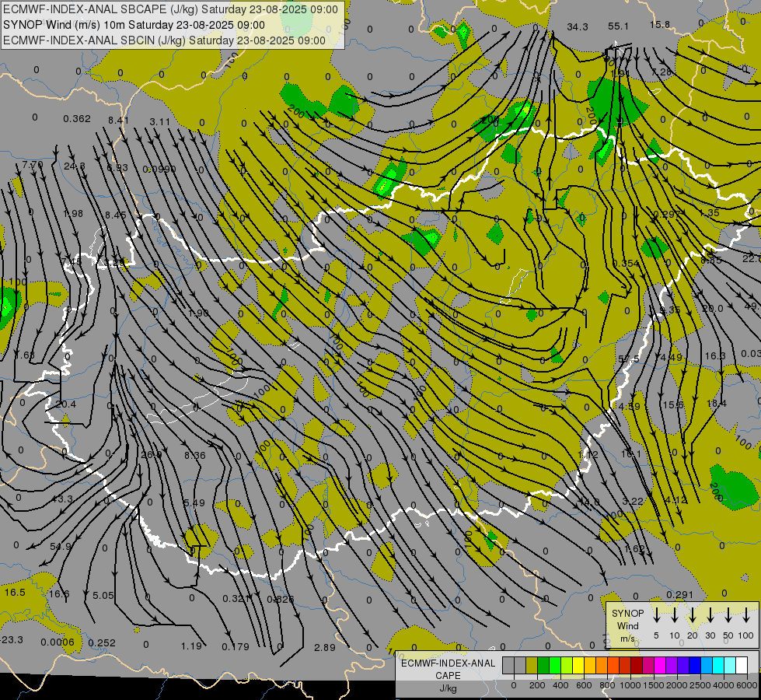The image size is (761, 700).
Task: Pick the dark green swatch in CAPE legend
Action: click(x=543, y=665)
